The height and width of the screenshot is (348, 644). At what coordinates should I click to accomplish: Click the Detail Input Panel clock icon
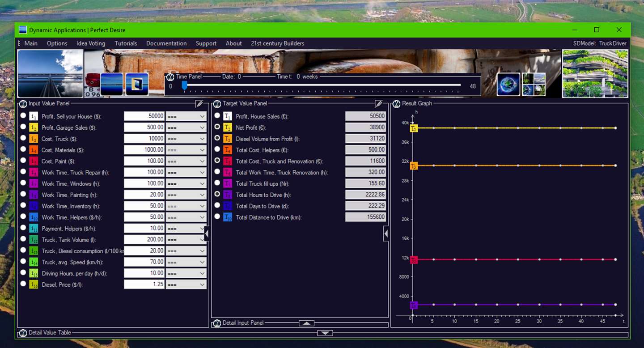point(217,323)
